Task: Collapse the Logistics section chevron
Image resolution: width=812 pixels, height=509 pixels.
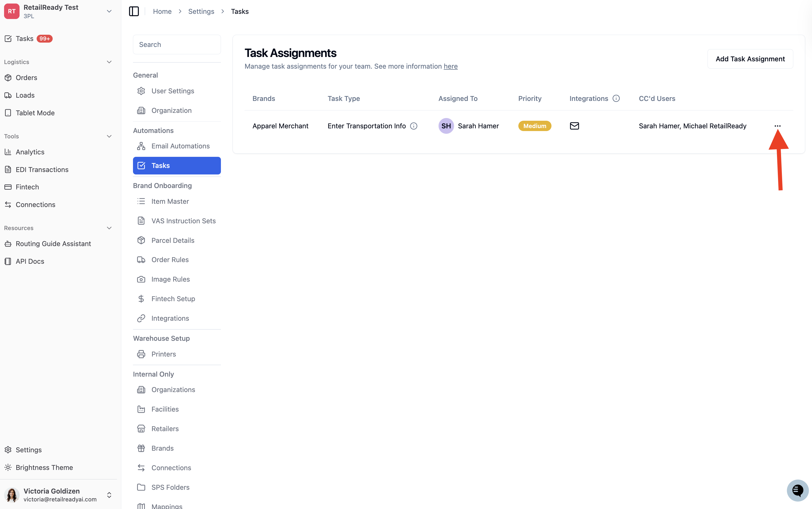Action: click(x=109, y=62)
